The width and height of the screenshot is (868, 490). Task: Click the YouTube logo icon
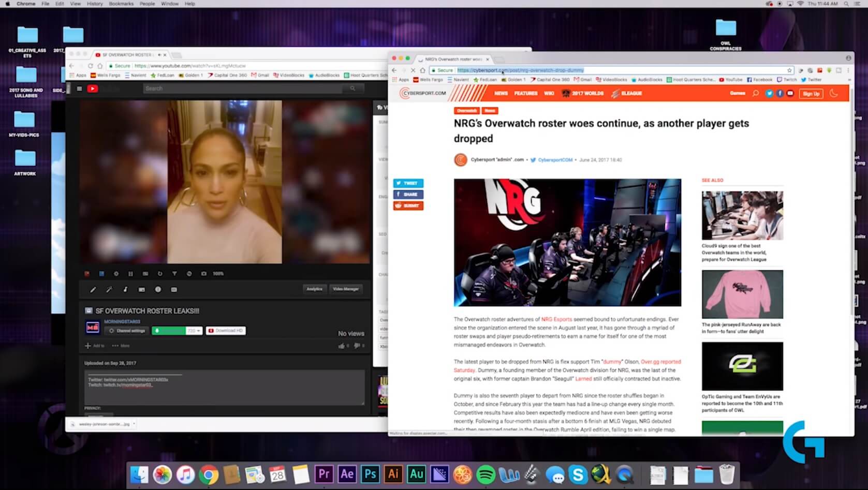point(93,88)
